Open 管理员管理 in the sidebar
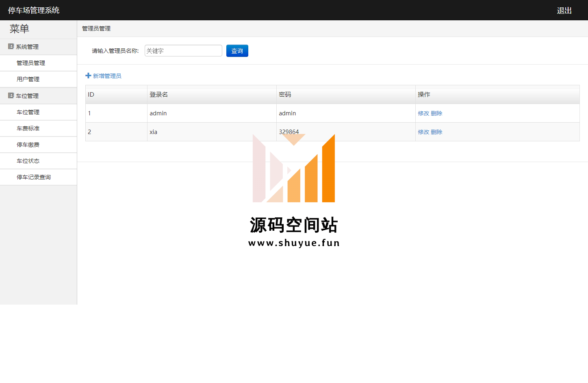The width and height of the screenshot is (588, 383). 38,63
